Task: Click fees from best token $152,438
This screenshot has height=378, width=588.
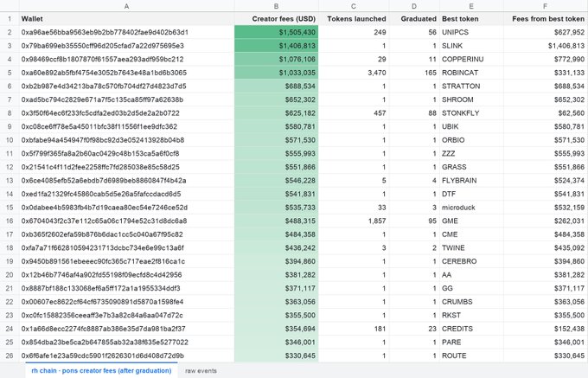Action: [x=546, y=329]
